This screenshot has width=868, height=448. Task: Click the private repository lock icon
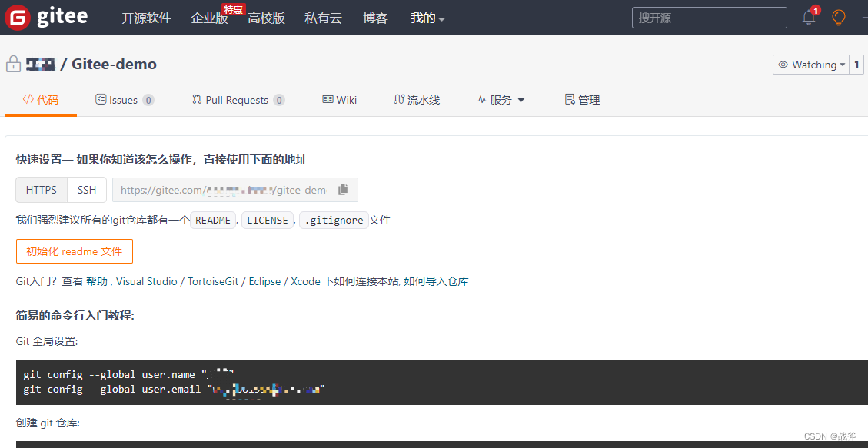click(13, 64)
